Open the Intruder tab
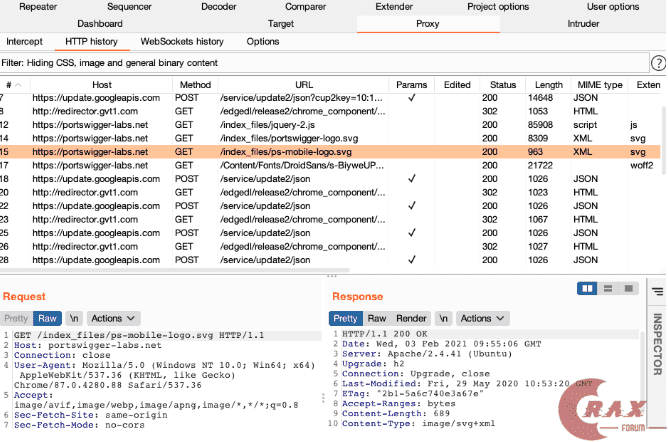The image size is (668, 442). [583, 23]
